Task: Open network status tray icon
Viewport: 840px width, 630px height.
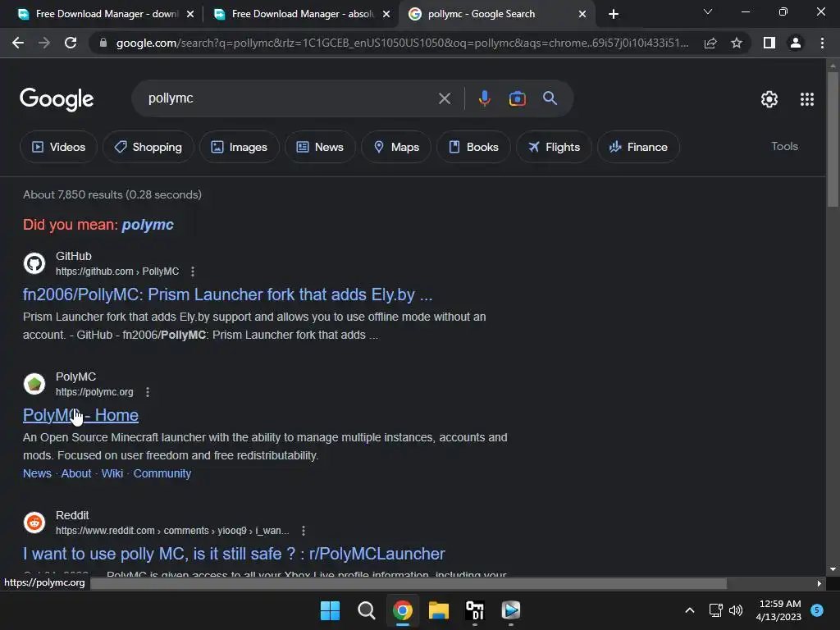Action: (715, 610)
